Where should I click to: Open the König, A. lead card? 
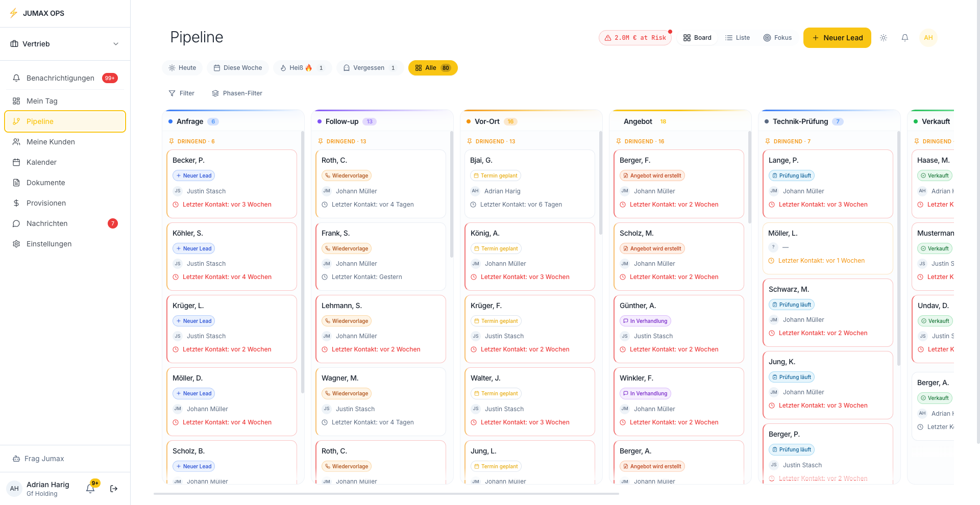[530, 256]
